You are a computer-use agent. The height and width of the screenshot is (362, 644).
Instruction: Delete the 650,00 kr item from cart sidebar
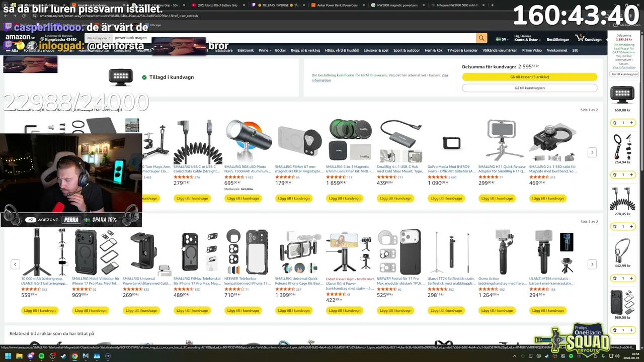point(614,123)
